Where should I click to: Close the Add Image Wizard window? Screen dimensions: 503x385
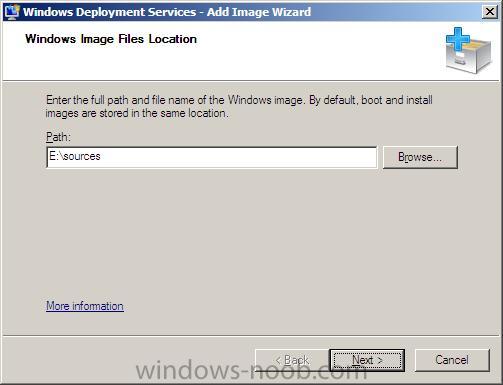(490, 12)
